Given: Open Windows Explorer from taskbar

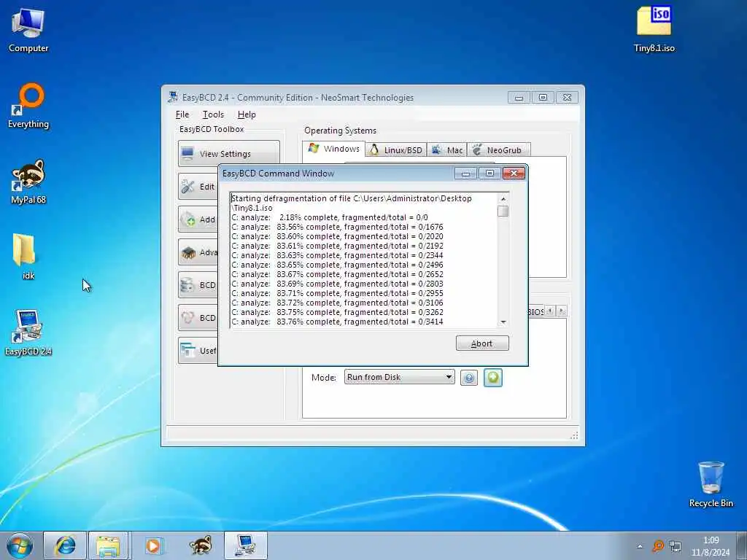Looking at the screenshot, I should (109, 545).
